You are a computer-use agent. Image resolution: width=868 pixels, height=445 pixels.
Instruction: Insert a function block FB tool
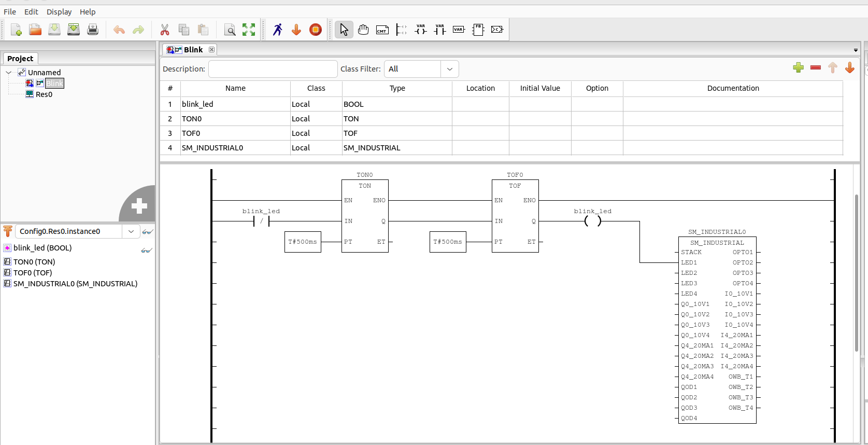(x=478, y=30)
